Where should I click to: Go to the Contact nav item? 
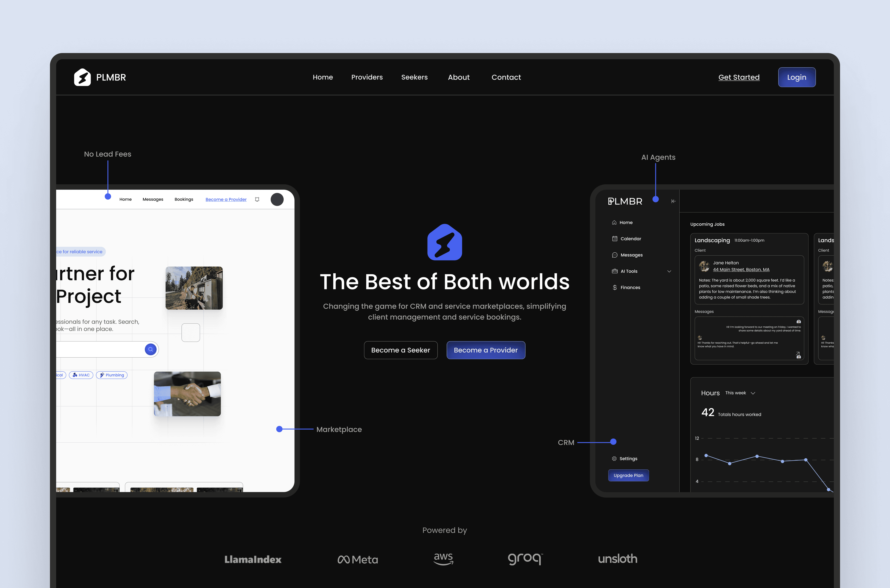click(506, 77)
